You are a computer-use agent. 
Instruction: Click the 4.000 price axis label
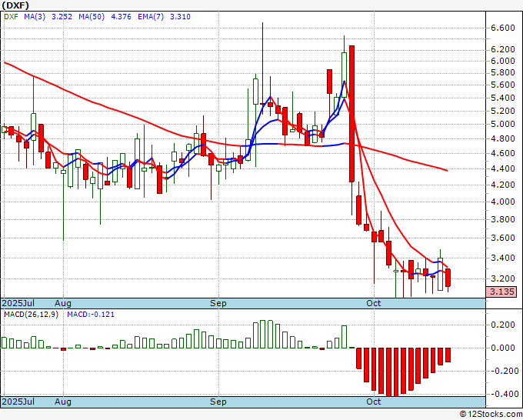(x=503, y=202)
